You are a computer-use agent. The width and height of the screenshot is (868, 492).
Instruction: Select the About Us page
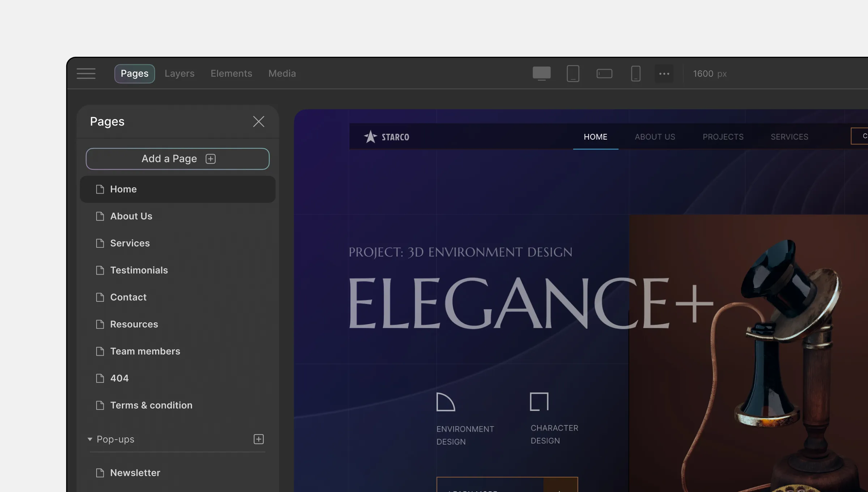click(178, 216)
